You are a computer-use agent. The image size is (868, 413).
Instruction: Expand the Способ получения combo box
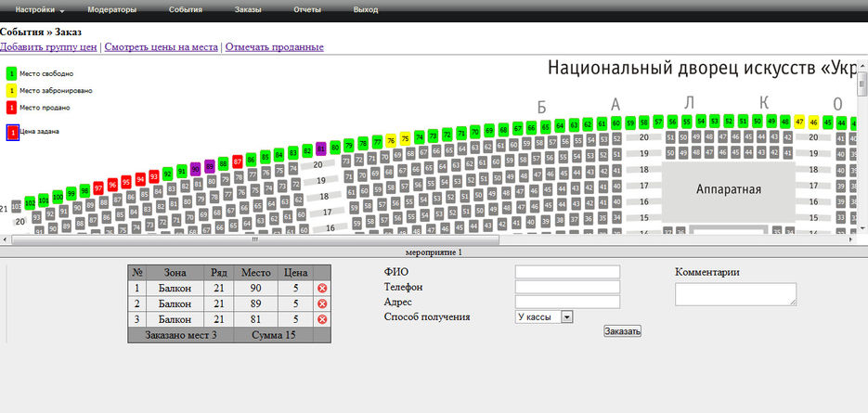(566, 316)
